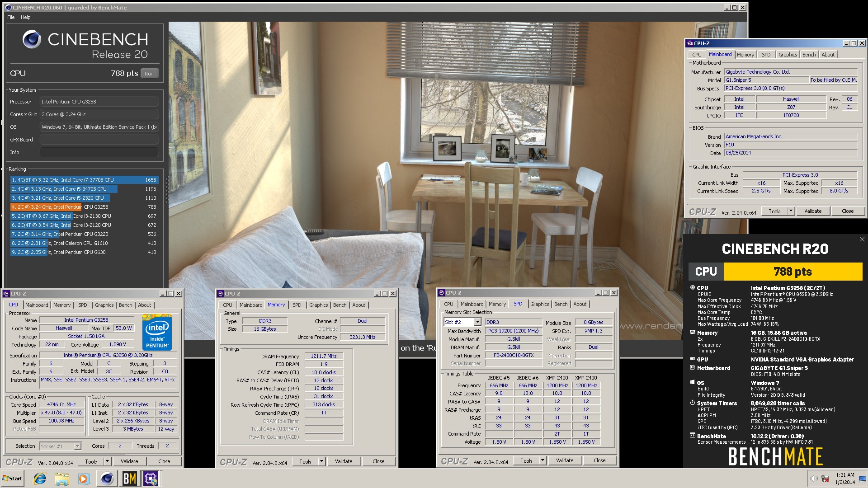Click the BIOS Version F10 field
The height and width of the screenshot is (488, 868).
791,145
